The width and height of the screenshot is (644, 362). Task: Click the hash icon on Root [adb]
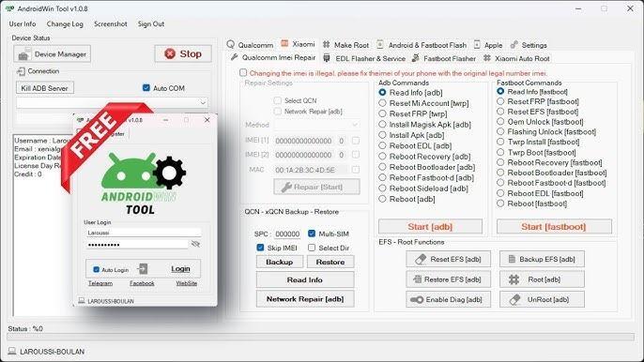point(514,279)
